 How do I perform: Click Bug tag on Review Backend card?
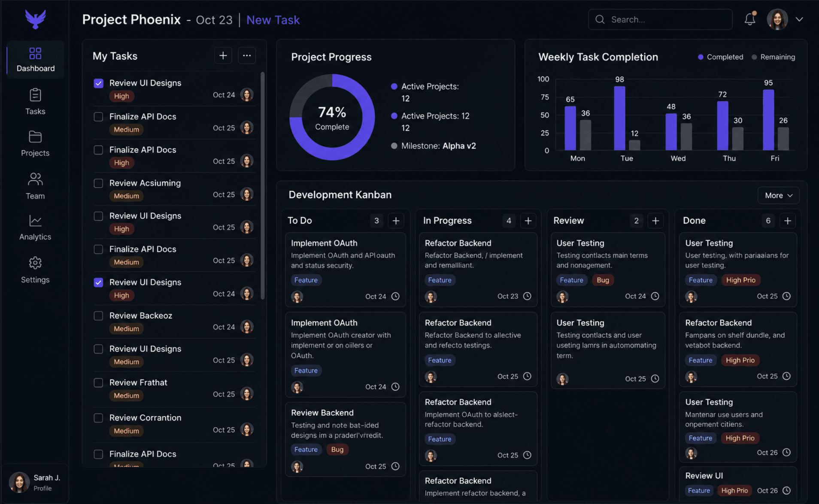point(337,449)
